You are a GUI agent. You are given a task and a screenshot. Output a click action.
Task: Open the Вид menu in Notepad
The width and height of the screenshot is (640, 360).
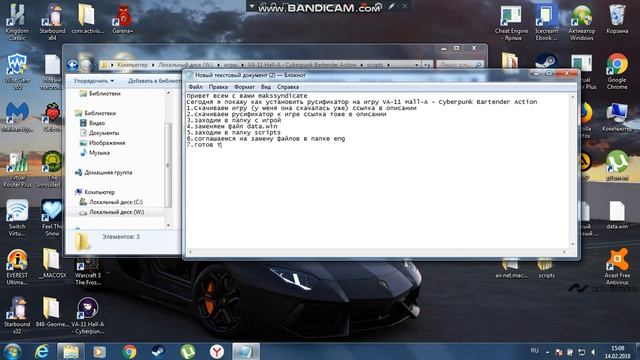266,87
